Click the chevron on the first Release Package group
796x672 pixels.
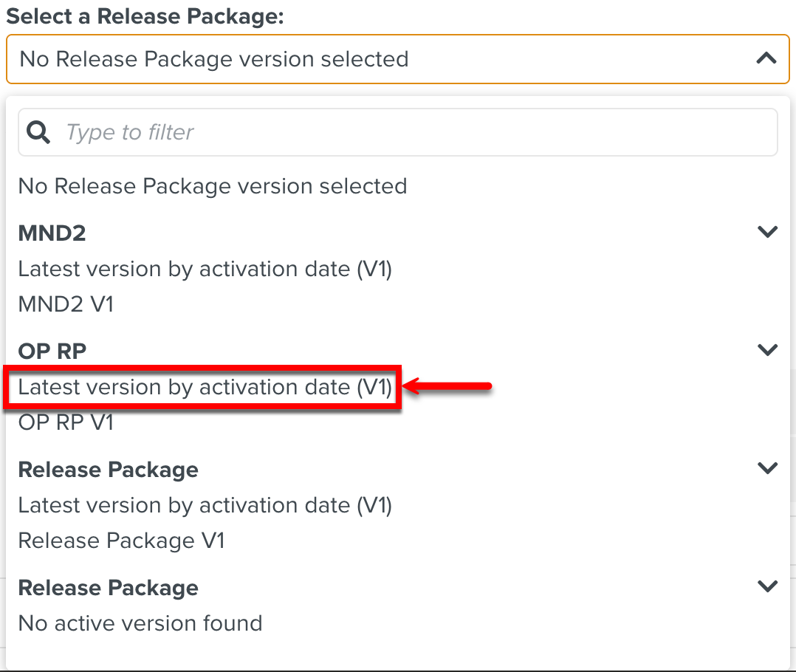766,467
